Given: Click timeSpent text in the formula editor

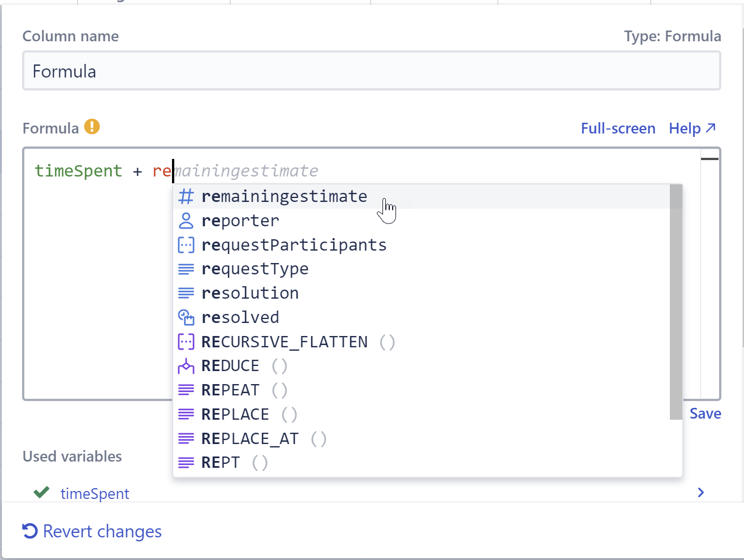Looking at the screenshot, I should pos(79,171).
